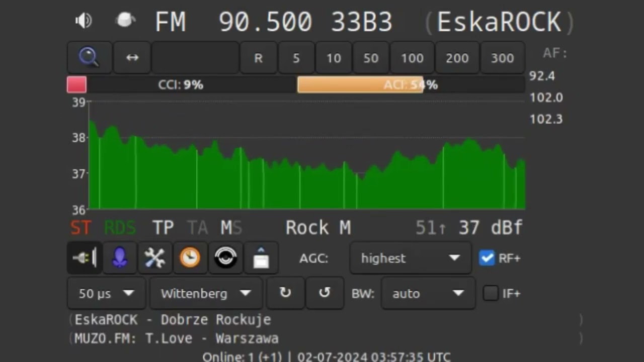The height and width of the screenshot is (362, 644).
Task: Click the red square record indicator
Action: click(x=77, y=84)
